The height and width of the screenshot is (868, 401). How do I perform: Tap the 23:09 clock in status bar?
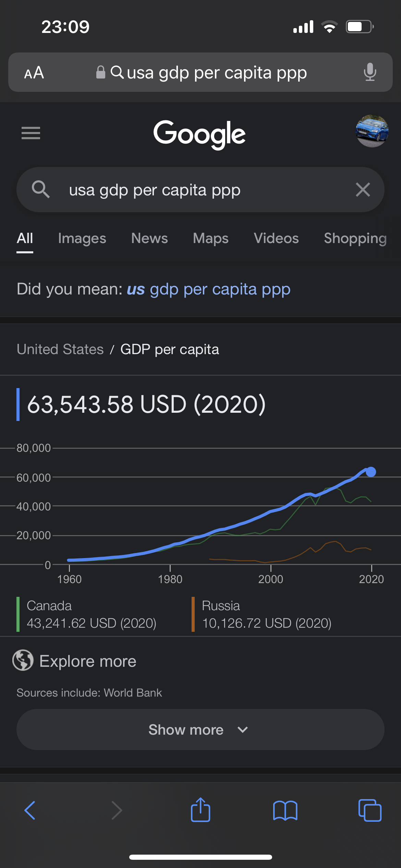pos(65,27)
